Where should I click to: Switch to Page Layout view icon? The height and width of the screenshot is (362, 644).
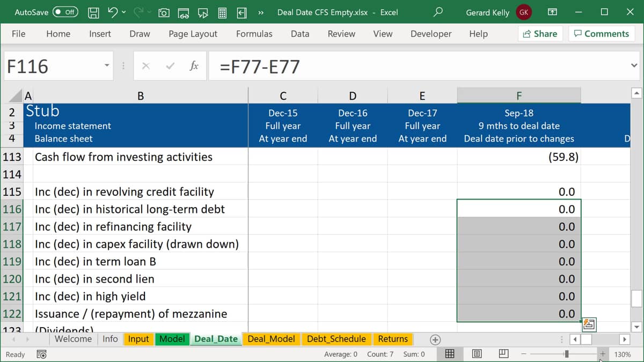click(477, 354)
